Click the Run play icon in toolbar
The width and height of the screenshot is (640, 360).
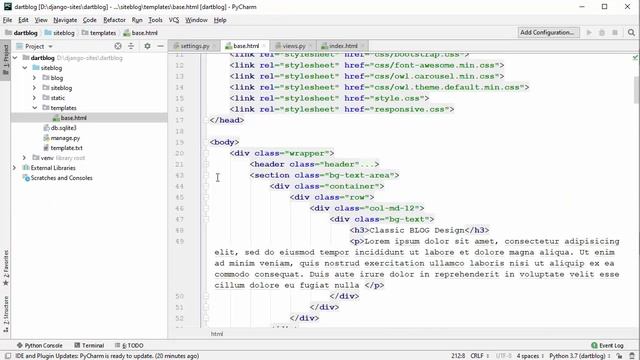pyautogui.click(x=589, y=33)
